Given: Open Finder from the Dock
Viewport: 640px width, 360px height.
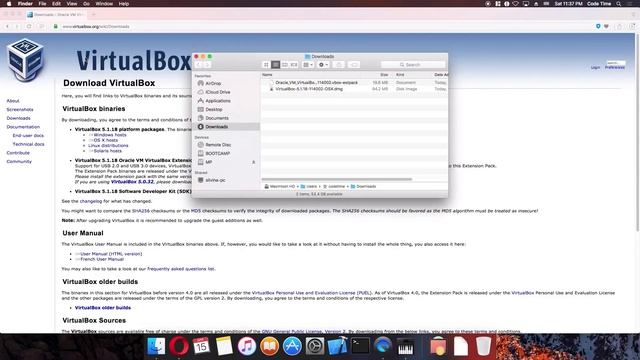Looking at the screenshot, I should click(156, 346).
